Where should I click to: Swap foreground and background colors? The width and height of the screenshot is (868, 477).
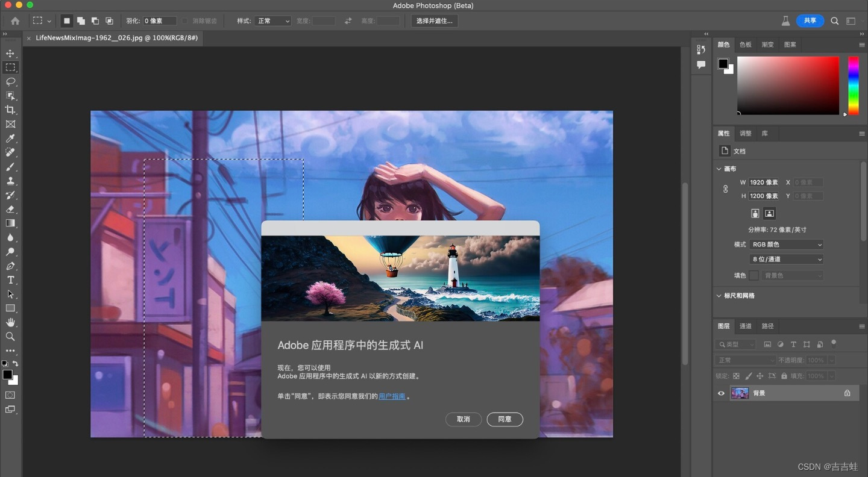[x=16, y=364]
